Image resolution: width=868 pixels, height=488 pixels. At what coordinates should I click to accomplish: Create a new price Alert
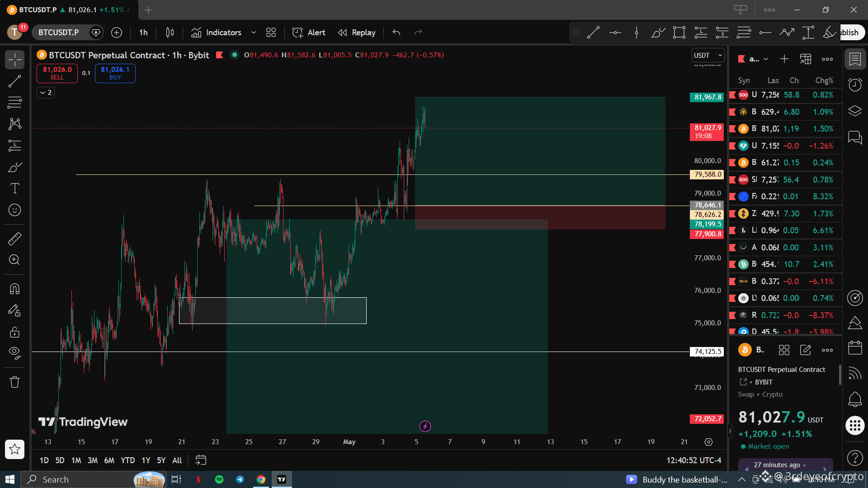click(309, 33)
